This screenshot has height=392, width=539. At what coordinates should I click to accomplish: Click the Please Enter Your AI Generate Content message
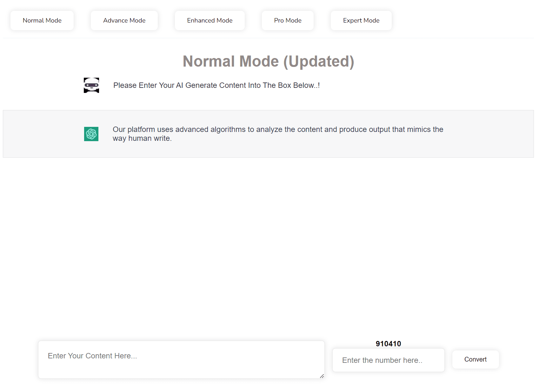(216, 85)
